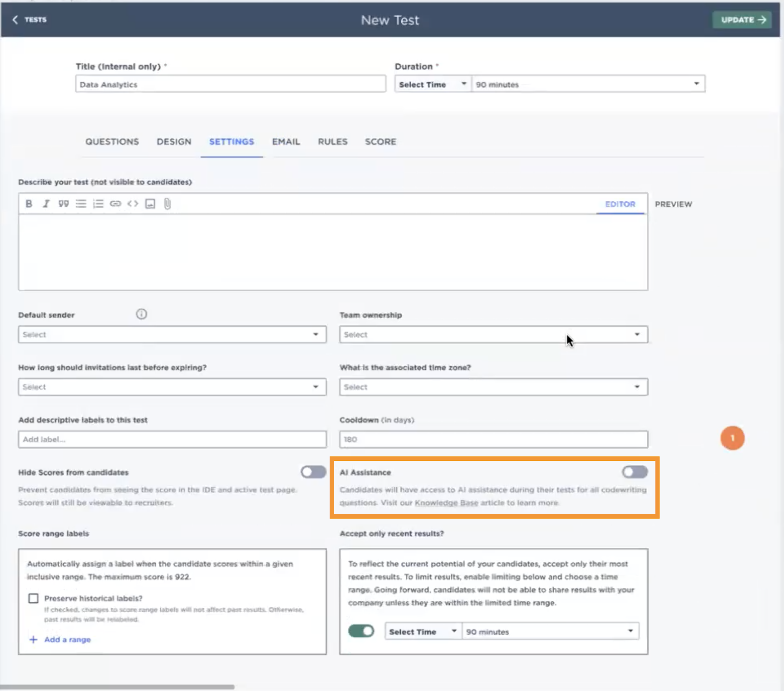784x691 pixels.
Task: Open the Score tab
Action: coord(380,142)
